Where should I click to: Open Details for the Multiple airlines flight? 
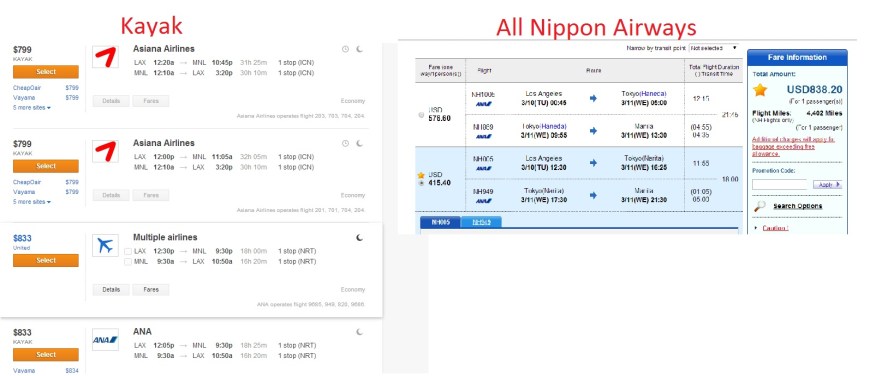click(x=111, y=289)
